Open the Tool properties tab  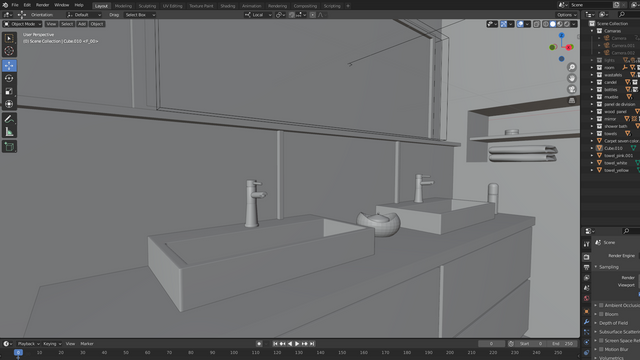pos(587,244)
